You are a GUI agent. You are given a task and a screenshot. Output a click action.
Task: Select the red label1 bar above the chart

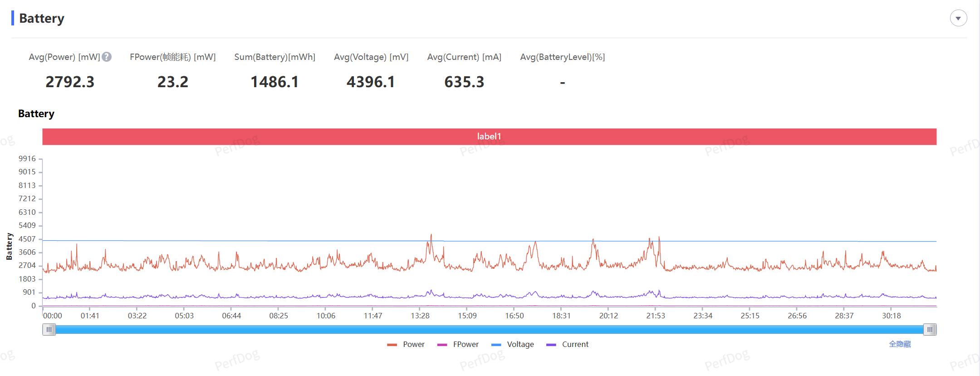(x=489, y=137)
